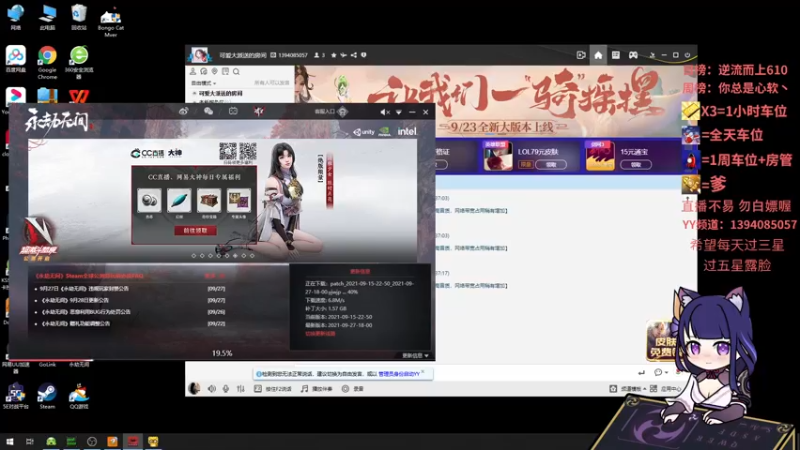This screenshot has height=450, width=800.
Task: Select the YY home tab icon
Action: [x=598, y=55]
